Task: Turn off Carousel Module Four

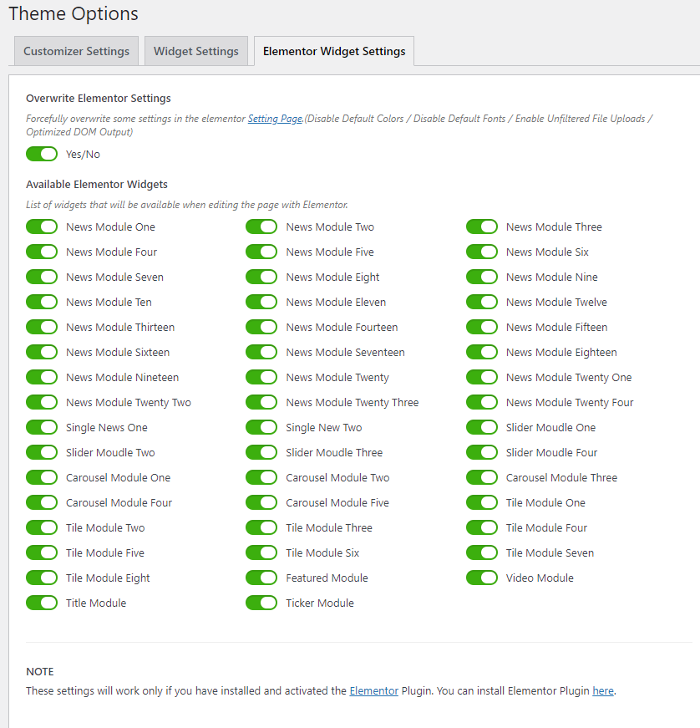Action: 42,502
